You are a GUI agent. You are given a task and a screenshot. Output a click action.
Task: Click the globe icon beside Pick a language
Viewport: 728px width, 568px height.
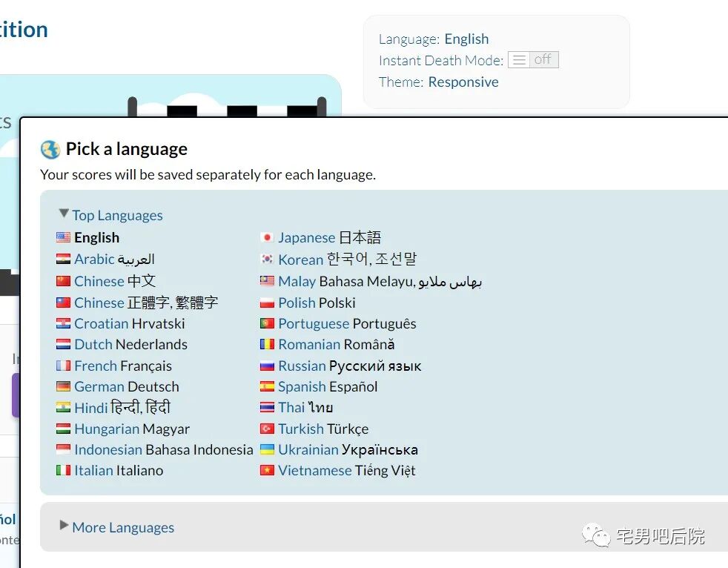(x=49, y=148)
